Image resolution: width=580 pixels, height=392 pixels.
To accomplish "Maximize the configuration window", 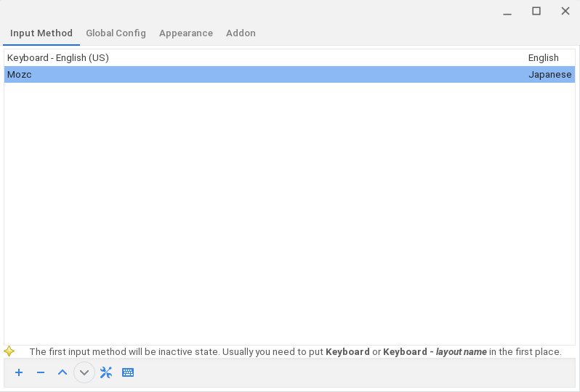I will (536, 11).
